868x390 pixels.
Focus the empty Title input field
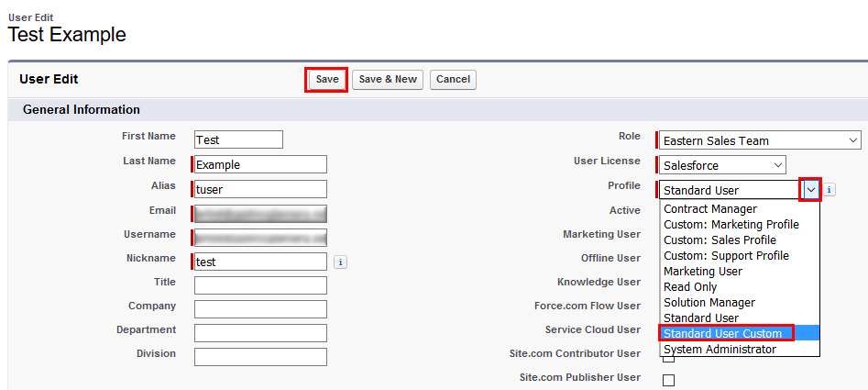(260, 285)
